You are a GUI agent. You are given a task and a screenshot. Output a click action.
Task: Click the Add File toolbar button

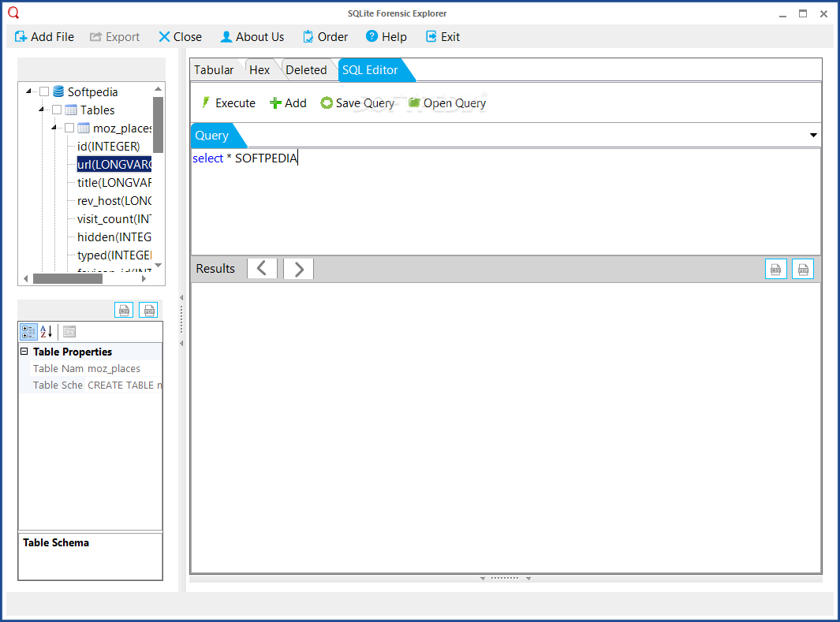[x=44, y=37]
